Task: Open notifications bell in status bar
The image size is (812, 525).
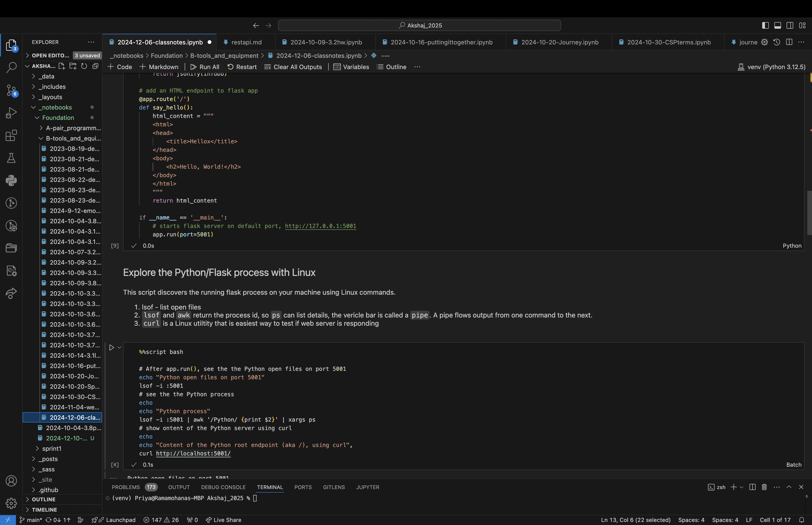Action: tap(802, 520)
